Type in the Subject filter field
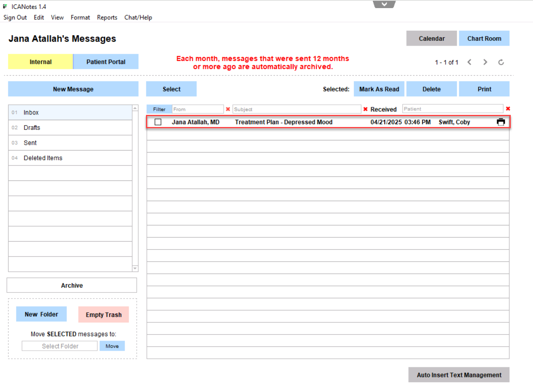 point(296,109)
